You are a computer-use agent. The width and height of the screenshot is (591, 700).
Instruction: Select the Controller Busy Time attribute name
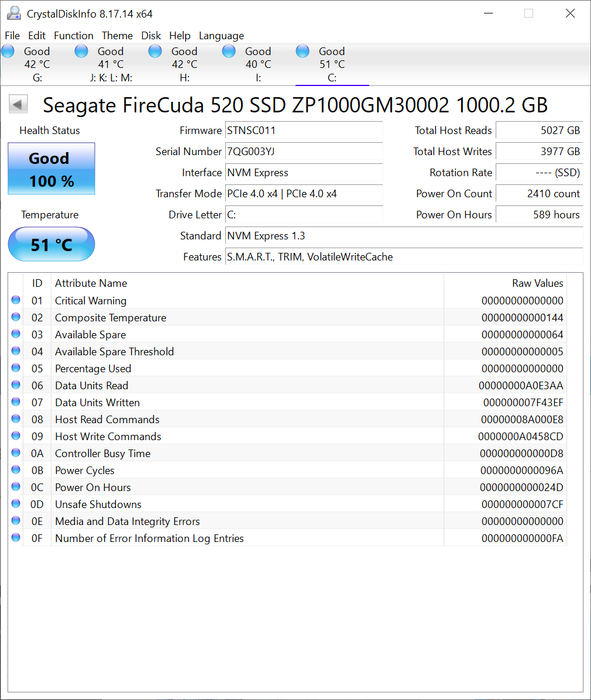[x=103, y=453]
